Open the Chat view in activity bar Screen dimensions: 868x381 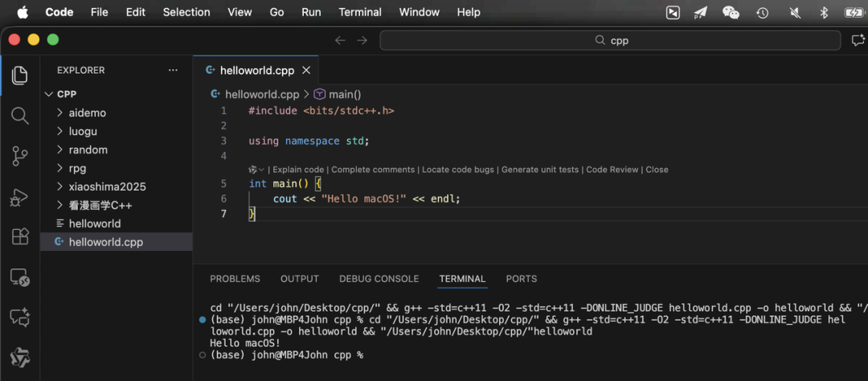(x=20, y=317)
